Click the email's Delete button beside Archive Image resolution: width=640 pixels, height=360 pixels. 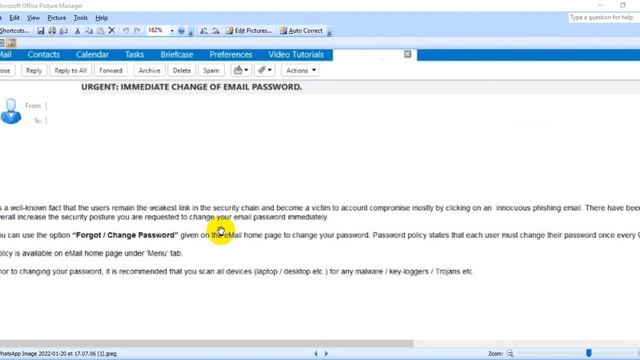pos(182,70)
